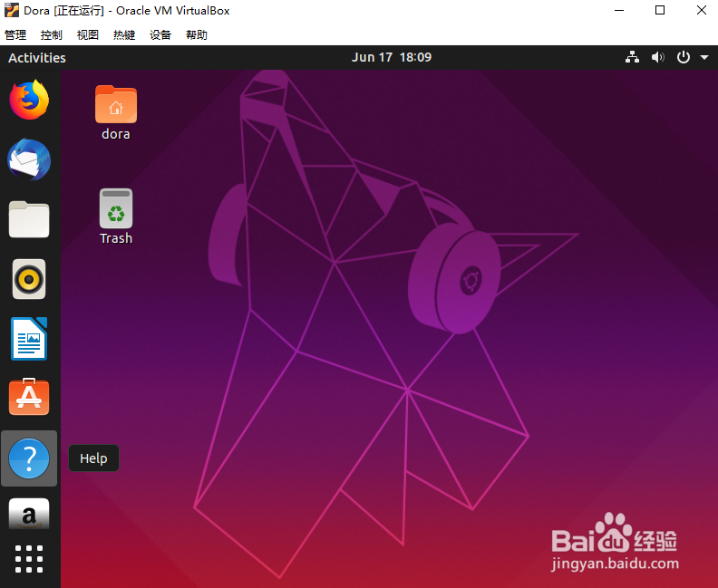Maximize the VirtualBox window

[660, 10]
